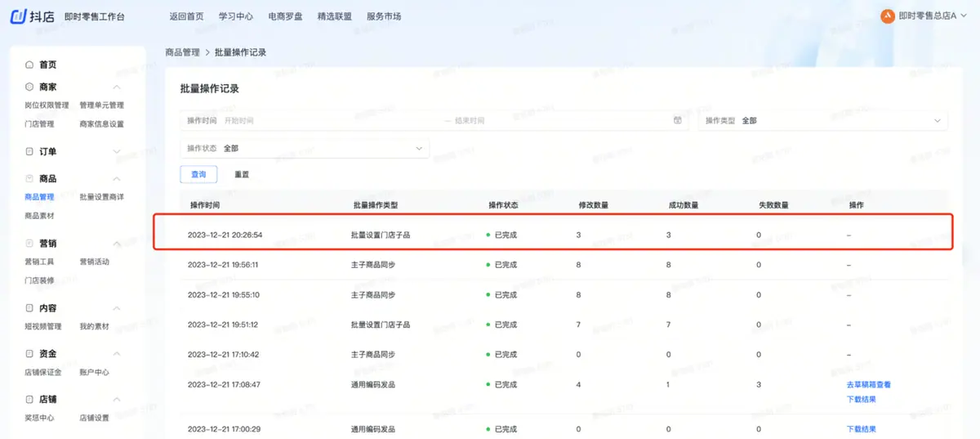Screen dimensions: 980x439
Task: Open 门店装修 in sidebar
Action: click(x=39, y=280)
